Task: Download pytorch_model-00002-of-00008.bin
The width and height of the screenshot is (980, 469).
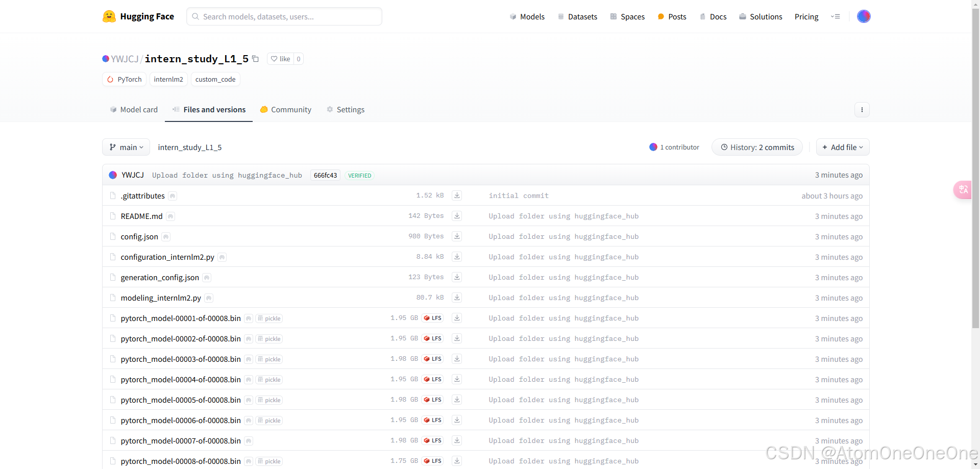Action: (x=457, y=338)
